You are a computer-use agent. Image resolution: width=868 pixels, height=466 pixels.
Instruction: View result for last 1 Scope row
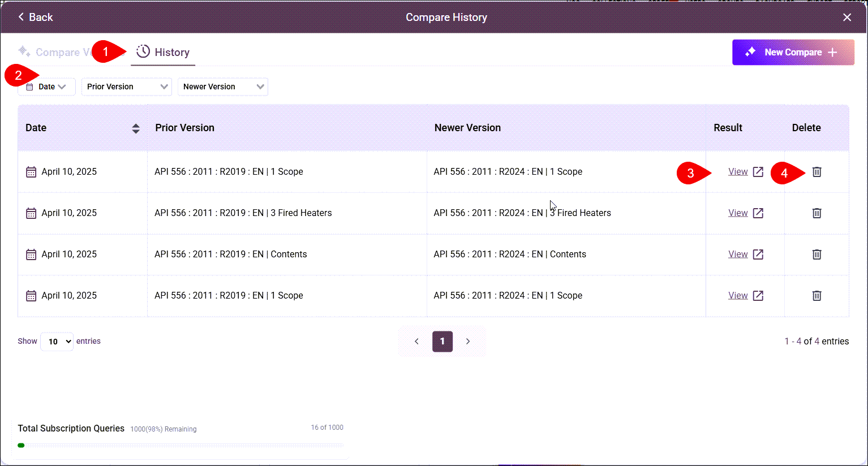[738, 296]
